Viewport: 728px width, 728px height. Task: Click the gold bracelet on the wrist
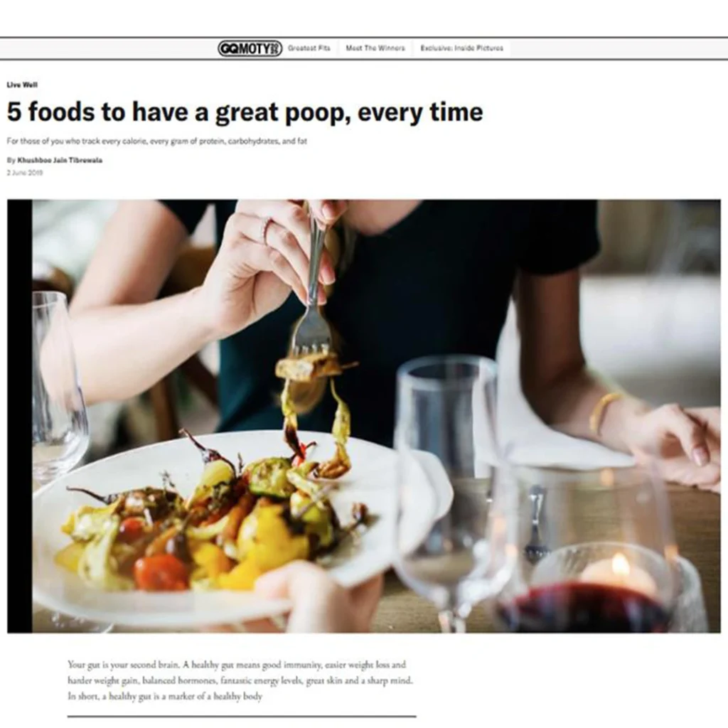[603, 412]
